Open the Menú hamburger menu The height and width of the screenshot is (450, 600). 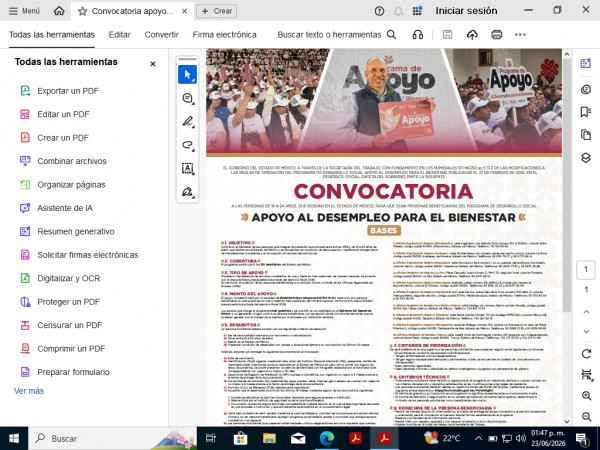tap(24, 11)
